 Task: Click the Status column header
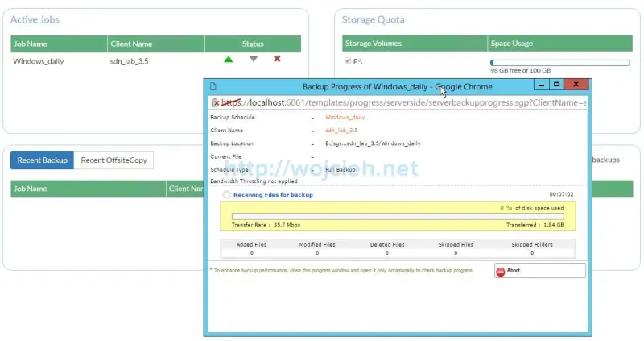coord(253,44)
